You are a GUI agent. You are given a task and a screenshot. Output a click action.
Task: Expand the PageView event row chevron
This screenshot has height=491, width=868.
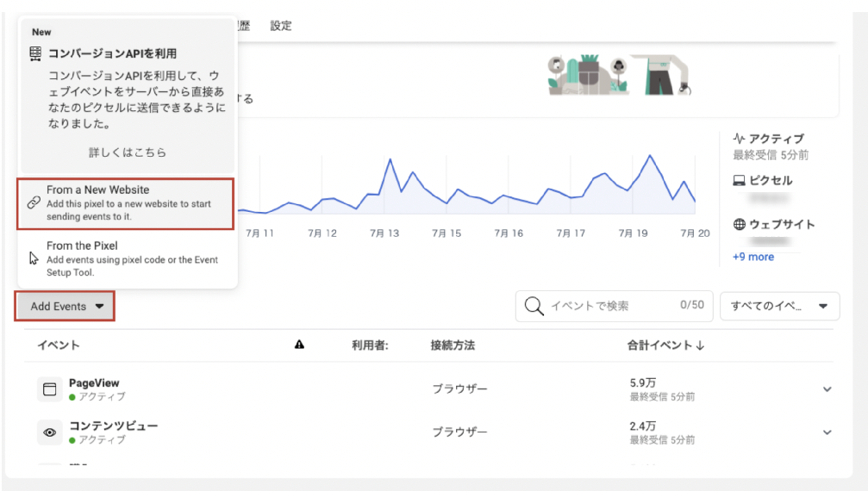pos(827,389)
